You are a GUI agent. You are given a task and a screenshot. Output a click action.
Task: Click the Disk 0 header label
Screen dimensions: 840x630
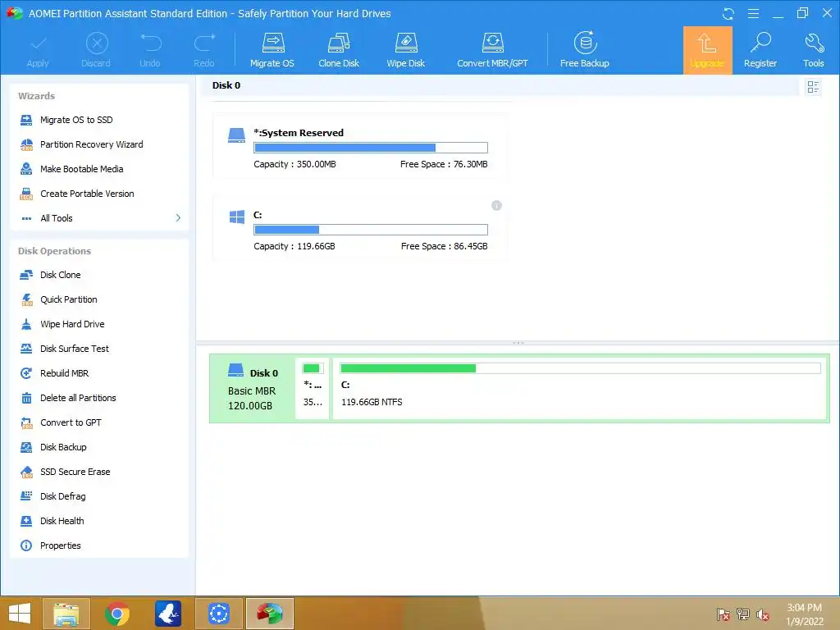coord(226,85)
